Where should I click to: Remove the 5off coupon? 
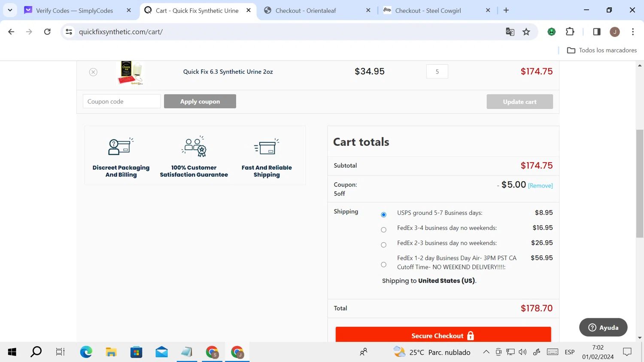541,186
